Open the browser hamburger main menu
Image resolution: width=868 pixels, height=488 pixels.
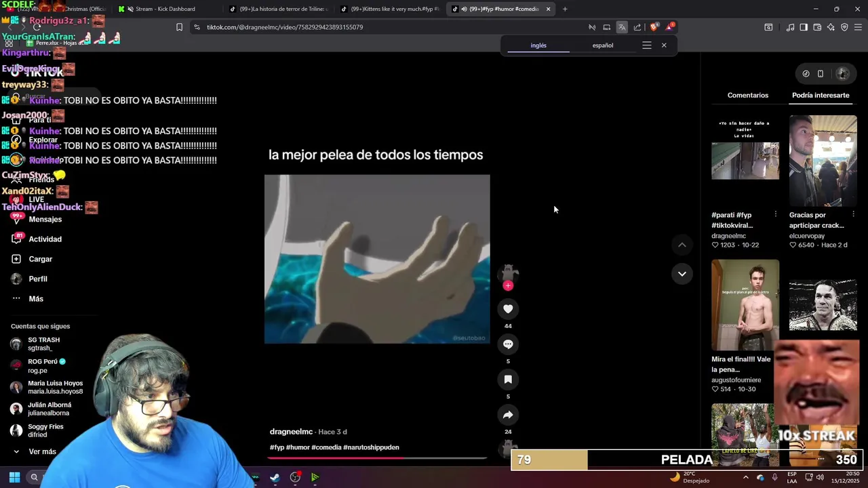coord(858,27)
